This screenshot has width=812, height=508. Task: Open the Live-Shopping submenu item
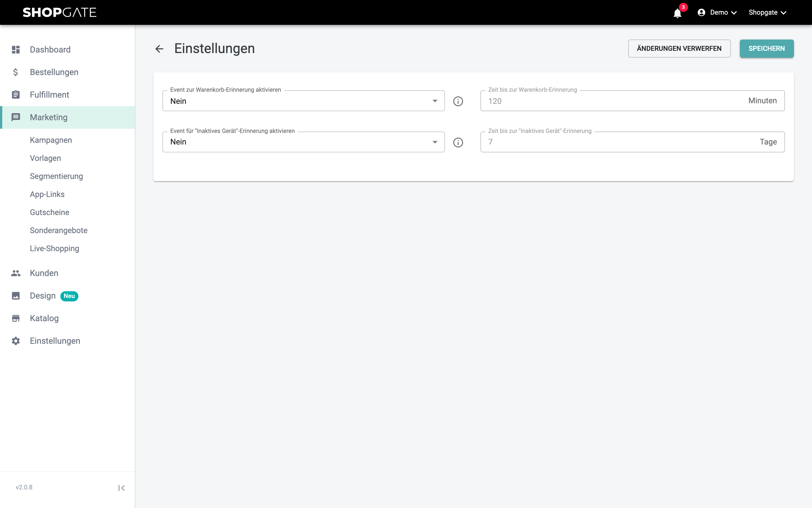(54, 249)
